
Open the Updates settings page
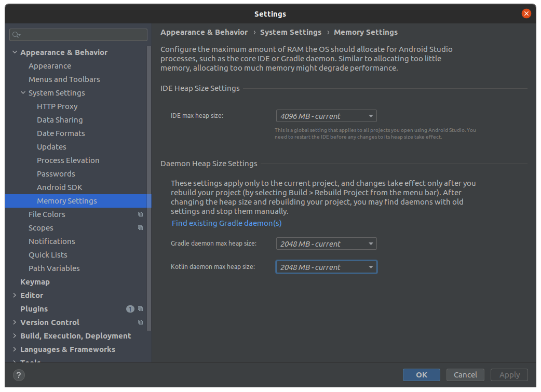point(51,146)
